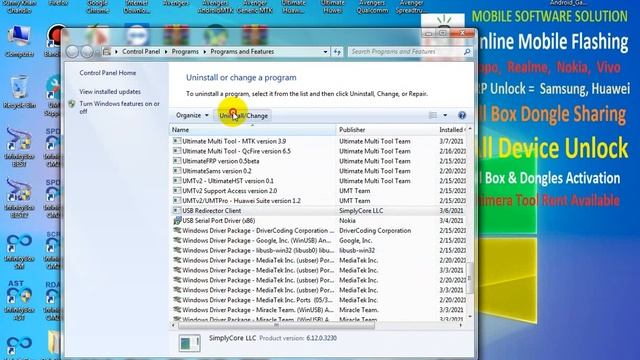Click the Forward navigation arrow button

87,52
